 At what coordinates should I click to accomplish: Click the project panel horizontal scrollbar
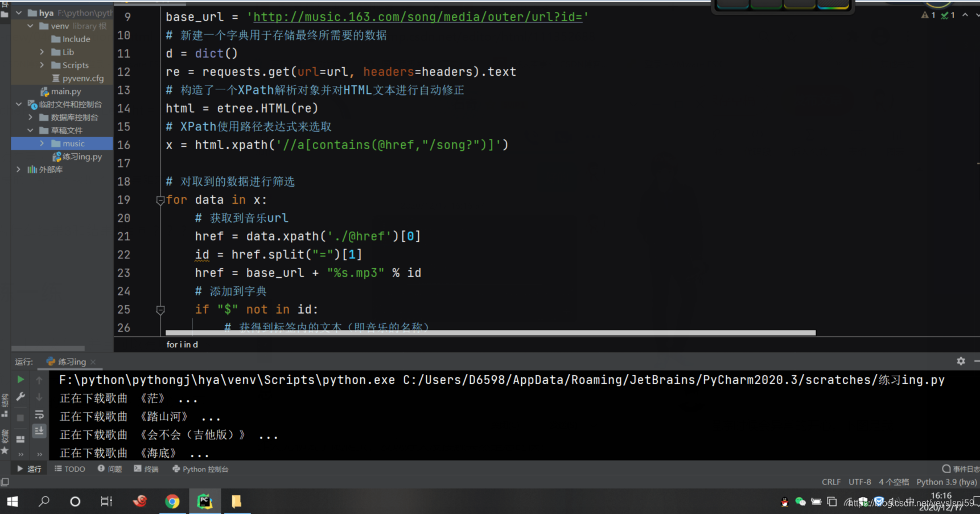[48, 348]
